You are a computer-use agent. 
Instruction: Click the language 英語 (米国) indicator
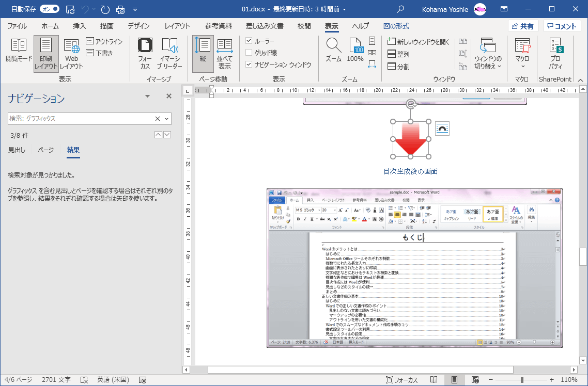point(113,380)
